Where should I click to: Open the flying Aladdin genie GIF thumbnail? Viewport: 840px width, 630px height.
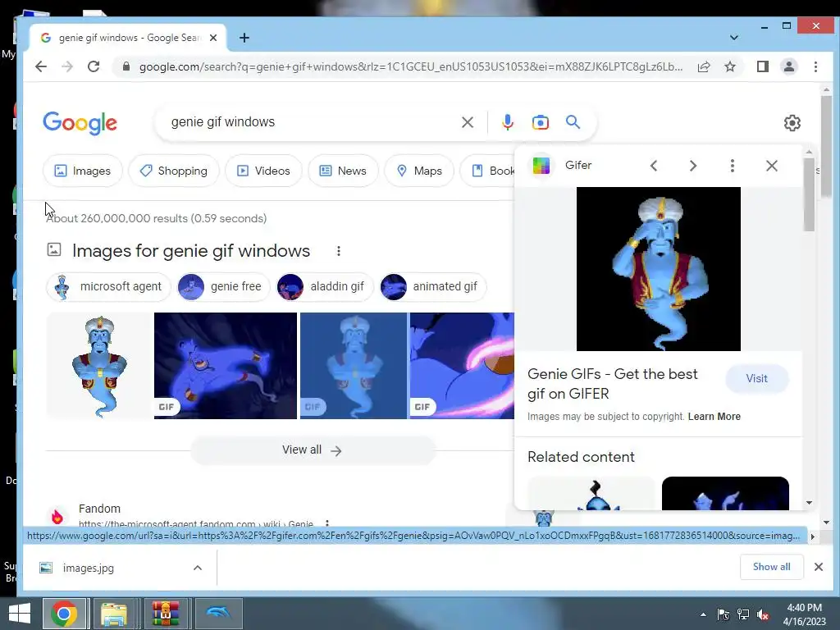click(225, 366)
